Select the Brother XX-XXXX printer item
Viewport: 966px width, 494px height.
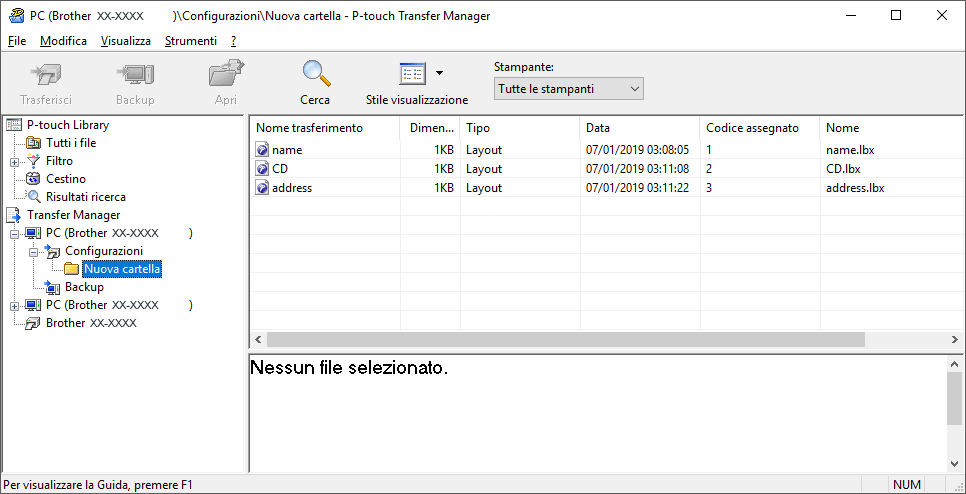tap(91, 323)
